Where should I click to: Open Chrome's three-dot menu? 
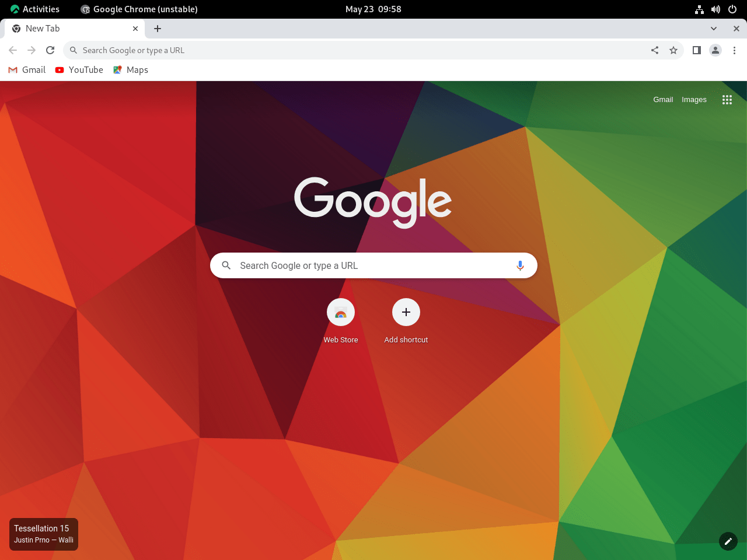(x=734, y=50)
